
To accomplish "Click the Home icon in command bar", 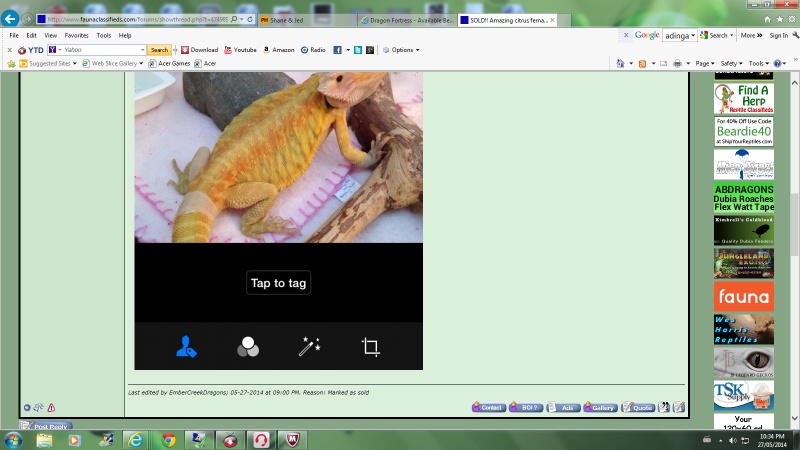I will [620, 63].
